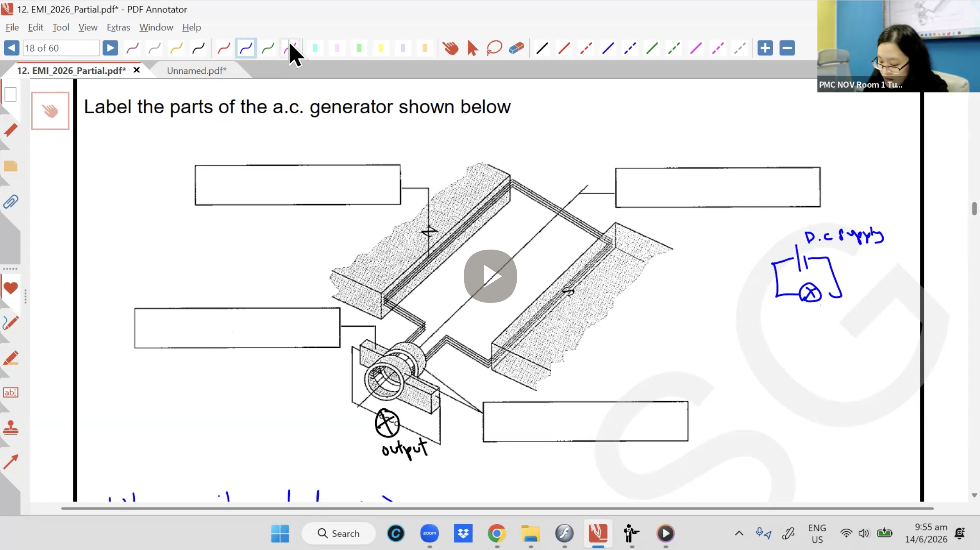Select the red freehand pen
Image resolution: width=980 pixels, height=550 pixels.
tap(224, 48)
